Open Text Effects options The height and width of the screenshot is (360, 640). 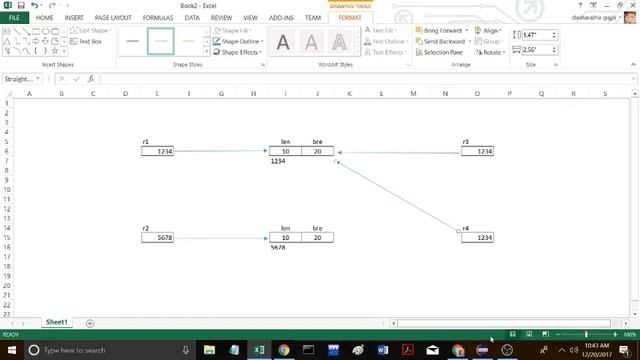pos(386,52)
